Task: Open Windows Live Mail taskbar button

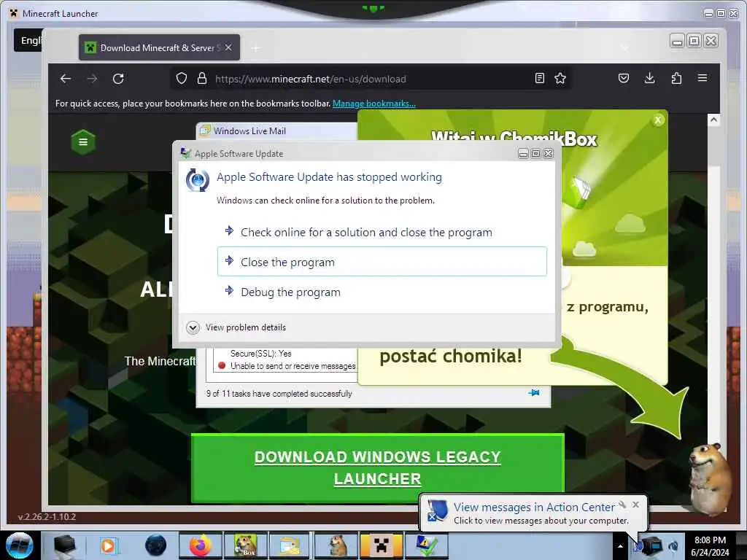Action: (x=290, y=545)
